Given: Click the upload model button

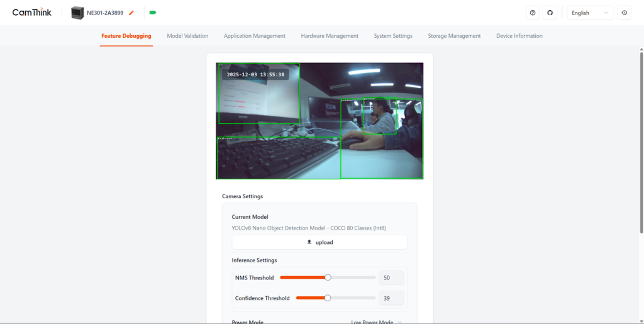Looking at the screenshot, I should (319, 242).
